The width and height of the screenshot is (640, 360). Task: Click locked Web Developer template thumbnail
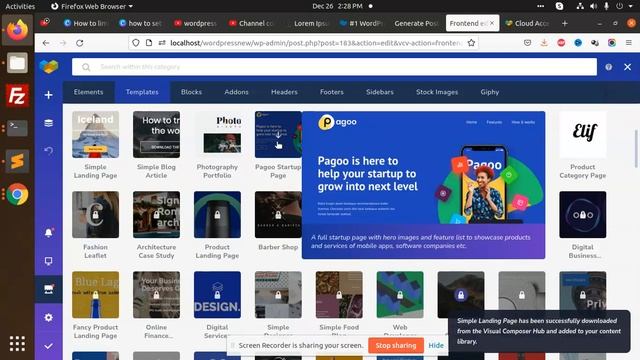pyautogui.click(x=400, y=295)
